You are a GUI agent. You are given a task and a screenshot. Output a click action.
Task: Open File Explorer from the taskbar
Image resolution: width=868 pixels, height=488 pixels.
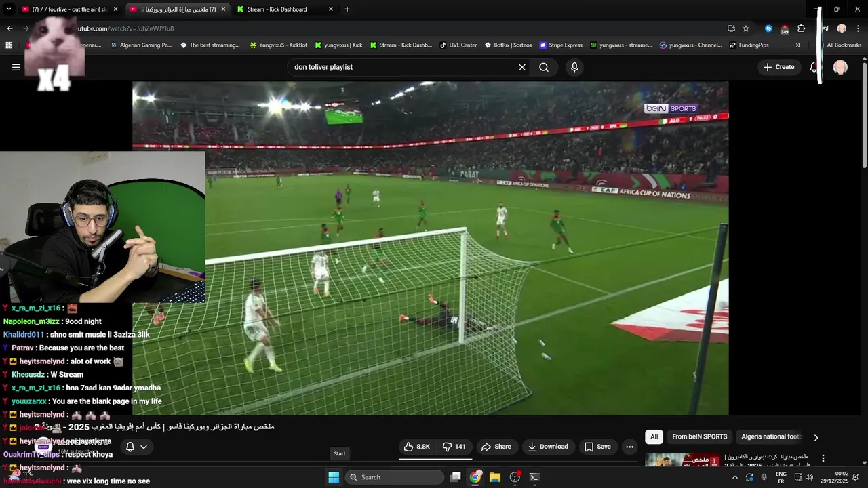tap(495, 477)
